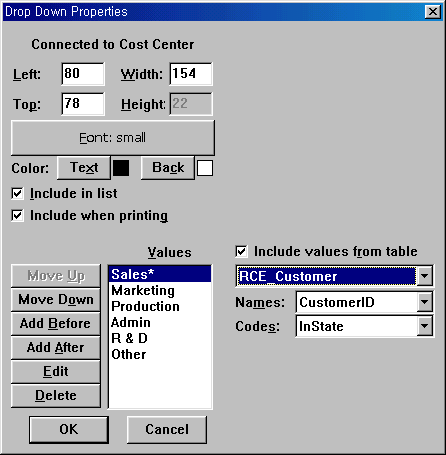Click the Add Before button
The height and width of the screenshot is (455, 446).
tap(56, 324)
